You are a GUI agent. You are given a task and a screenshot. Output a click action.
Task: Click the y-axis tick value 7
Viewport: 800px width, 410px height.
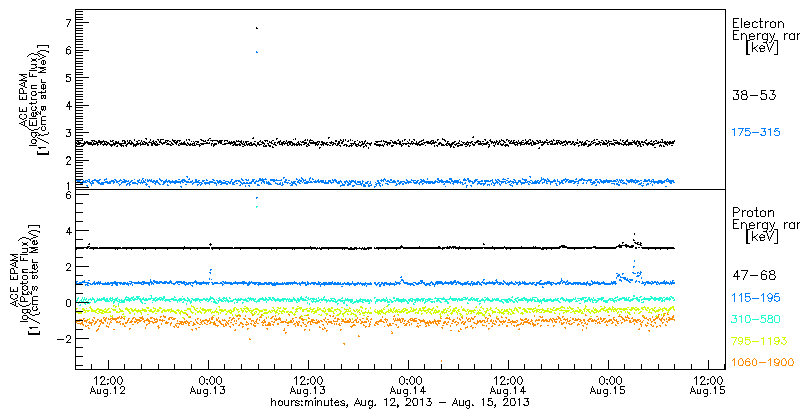(x=68, y=23)
